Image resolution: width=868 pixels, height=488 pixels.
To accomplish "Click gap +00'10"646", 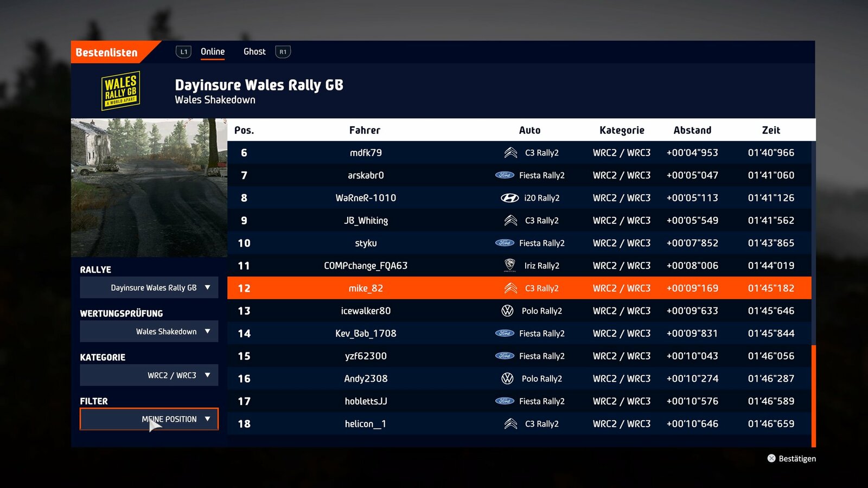I will pyautogui.click(x=692, y=424).
